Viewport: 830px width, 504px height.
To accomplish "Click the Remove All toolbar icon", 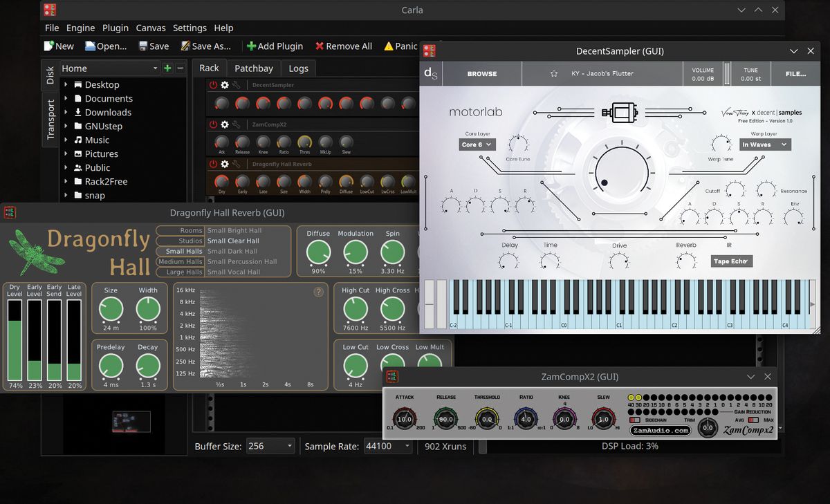I will [x=319, y=46].
